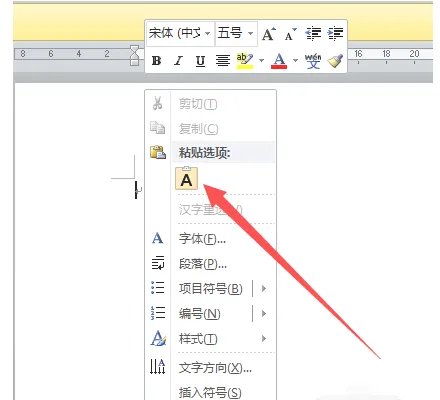Click the decrease indent icon
The image size is (440, 400).
313,33
